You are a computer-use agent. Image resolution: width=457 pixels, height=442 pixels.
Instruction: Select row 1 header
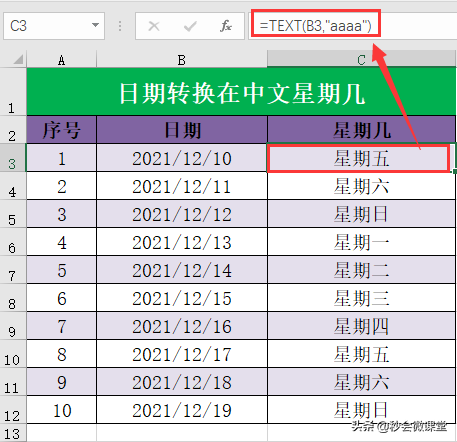pos(13,92)
